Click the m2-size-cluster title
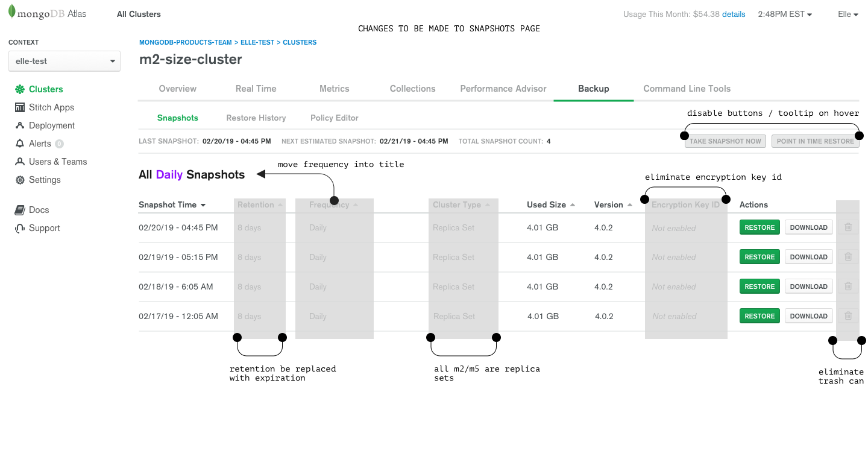Screen dimensions: 868x456 click(190, 59)
